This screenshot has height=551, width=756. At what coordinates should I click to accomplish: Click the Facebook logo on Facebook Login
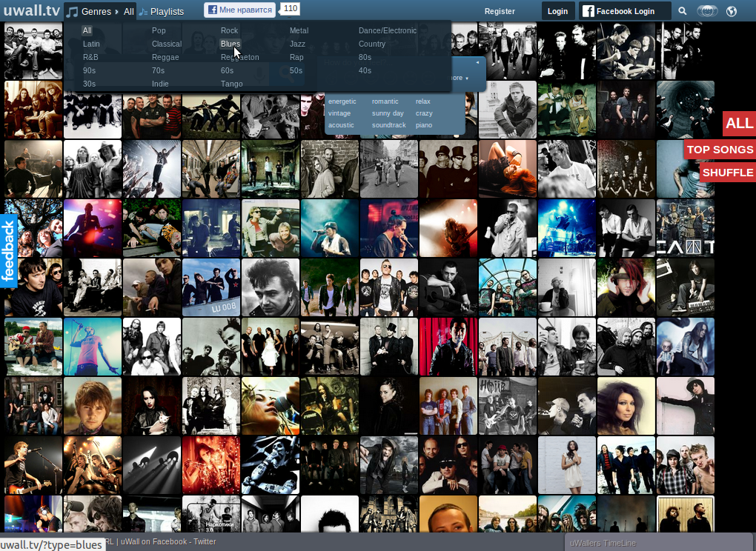588,11
